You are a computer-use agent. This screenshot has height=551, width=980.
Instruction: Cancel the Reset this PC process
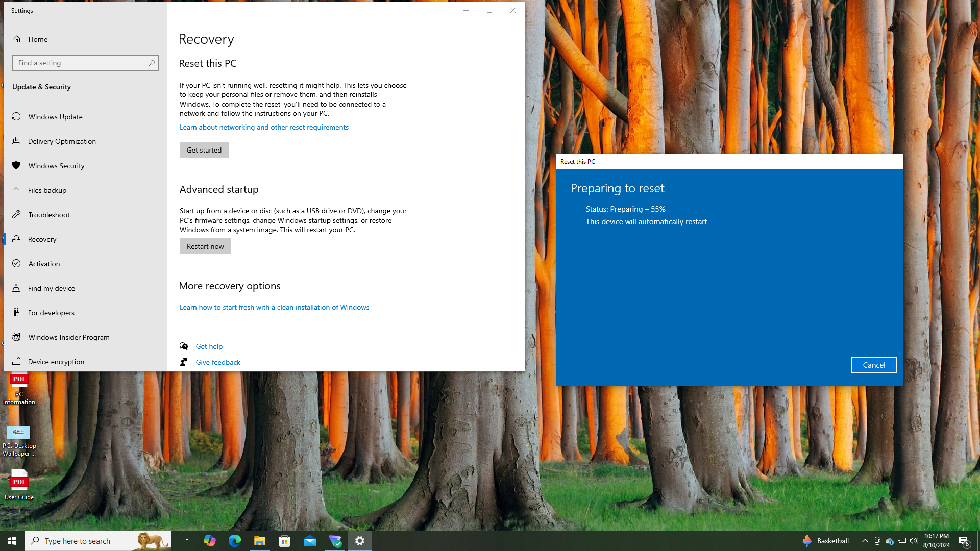click(x=873, y=365)
